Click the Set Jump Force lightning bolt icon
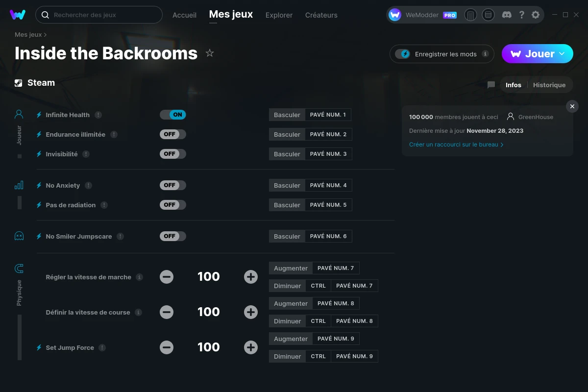The height and width of the screenshot is (392, 588). coord(39,347)
